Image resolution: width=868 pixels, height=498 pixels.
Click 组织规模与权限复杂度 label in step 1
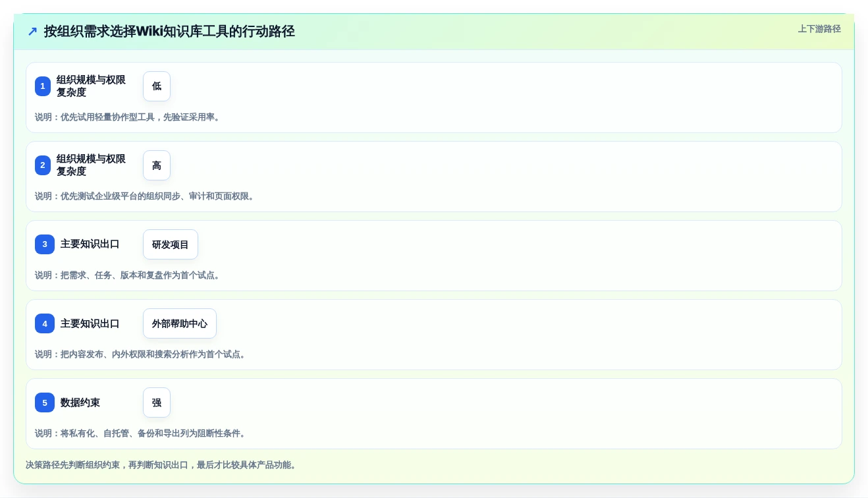tap(91, 86)
